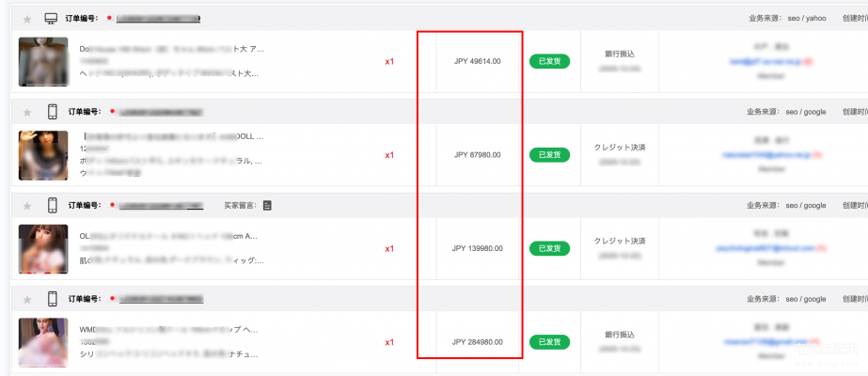Open product thumbnail of the JPY 87980.00 order

[43, 155]
